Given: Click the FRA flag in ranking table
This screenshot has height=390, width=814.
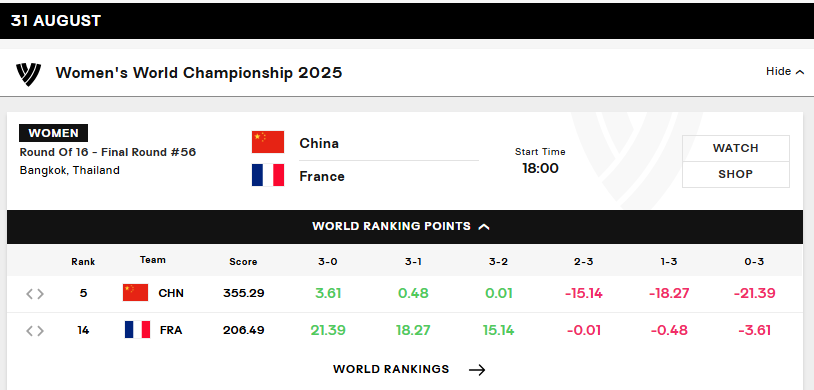Looking at the screenshot, I should (x=138, y=330).
